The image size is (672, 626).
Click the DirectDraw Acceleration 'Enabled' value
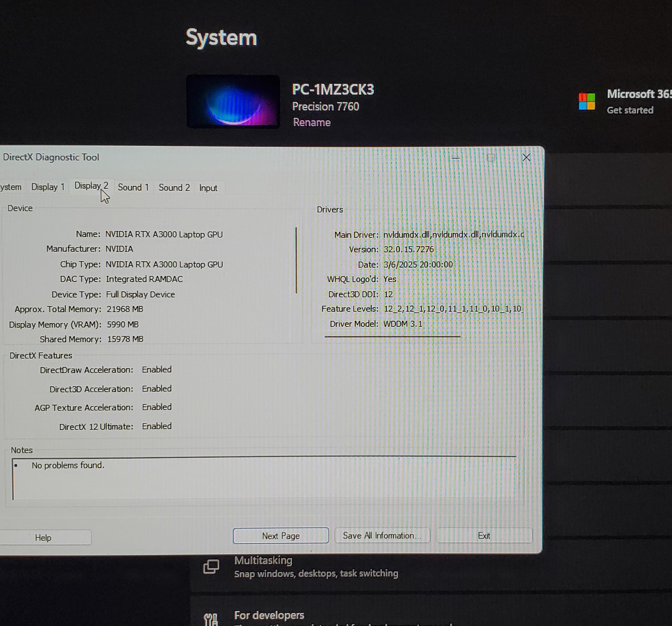point(157,369)
